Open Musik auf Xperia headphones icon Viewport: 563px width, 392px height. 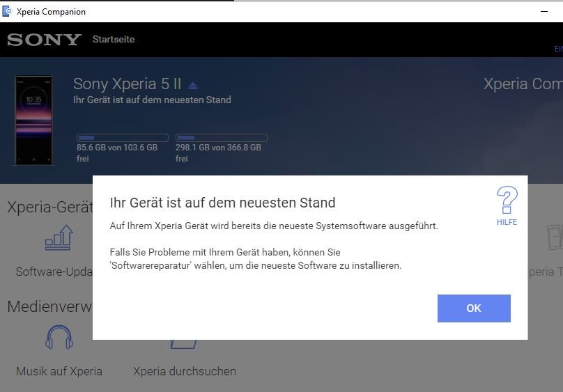tap(59, 338)
